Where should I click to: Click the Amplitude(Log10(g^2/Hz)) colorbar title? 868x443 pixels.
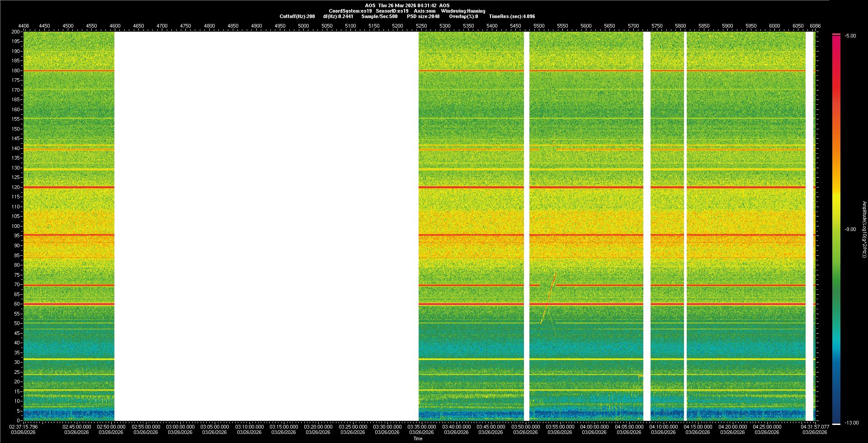864,230
